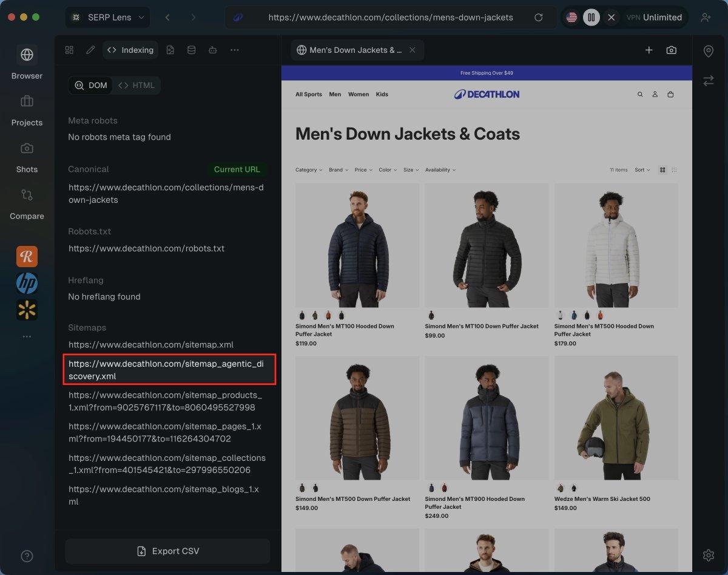This screenshot has width=728, height=575.
Task: Open settings gear at bottom right
Action: [x=708, y=555]
